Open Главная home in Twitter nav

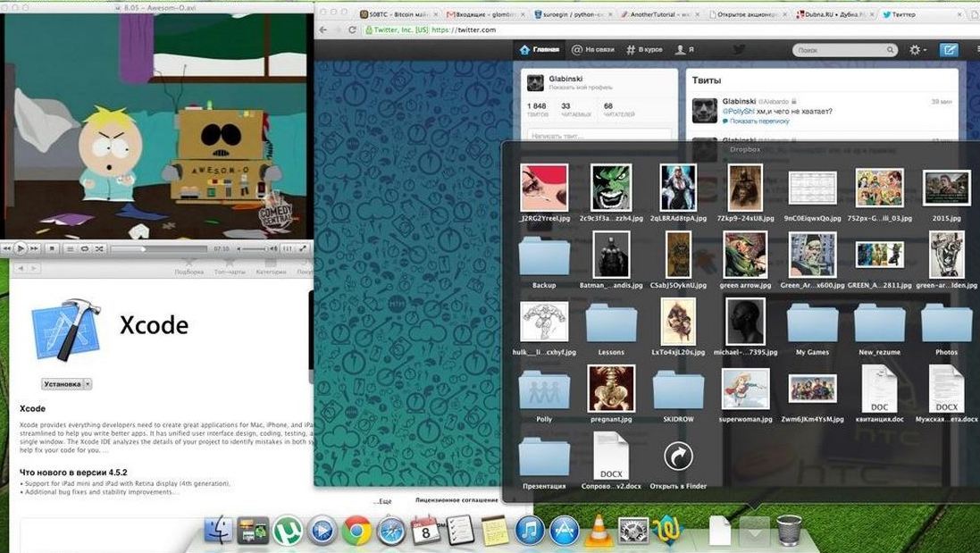[x=540, y=49]
